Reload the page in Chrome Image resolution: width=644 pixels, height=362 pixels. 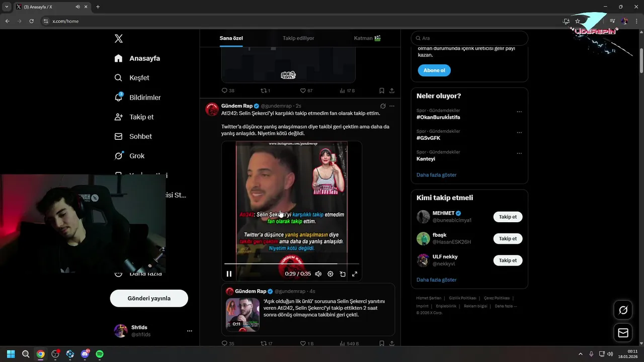click(31, 21)
